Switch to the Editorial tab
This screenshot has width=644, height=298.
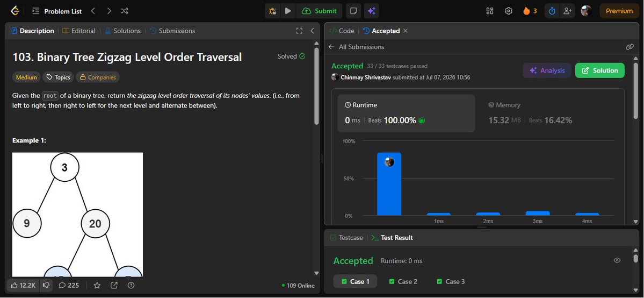(x=79, y=31)
